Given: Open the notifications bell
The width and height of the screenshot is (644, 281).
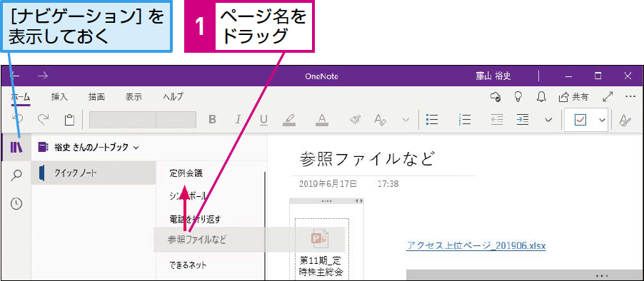Looking at the screenshot, I should 542,97.
